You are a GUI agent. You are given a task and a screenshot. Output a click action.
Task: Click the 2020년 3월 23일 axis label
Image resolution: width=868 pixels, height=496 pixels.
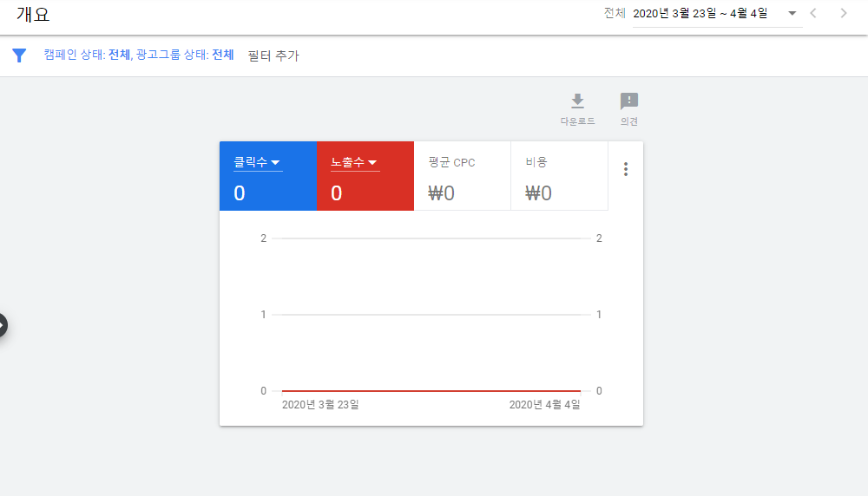pos(320,405)
